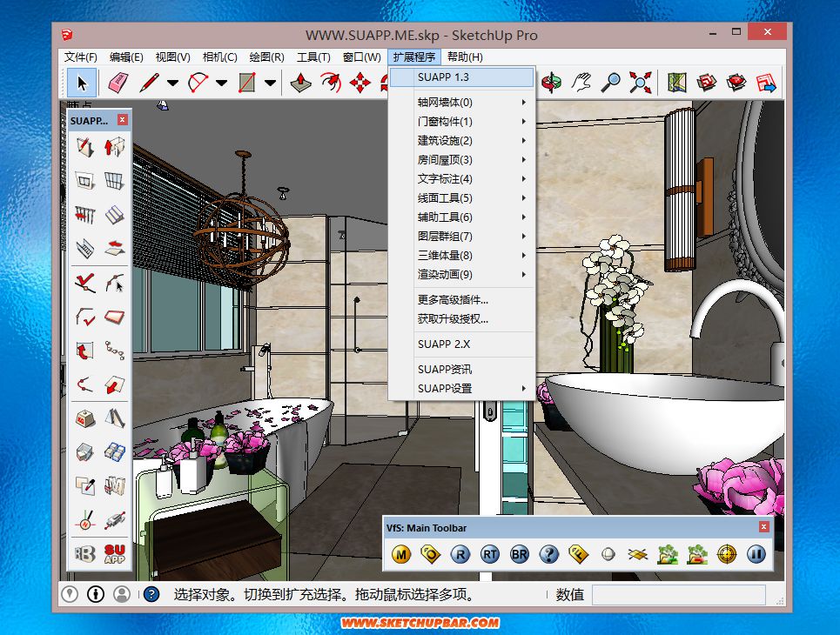Click the RB icon in SUAPP toolbar
The height and width of the screenshot is (635, 840).
[85, 553]
